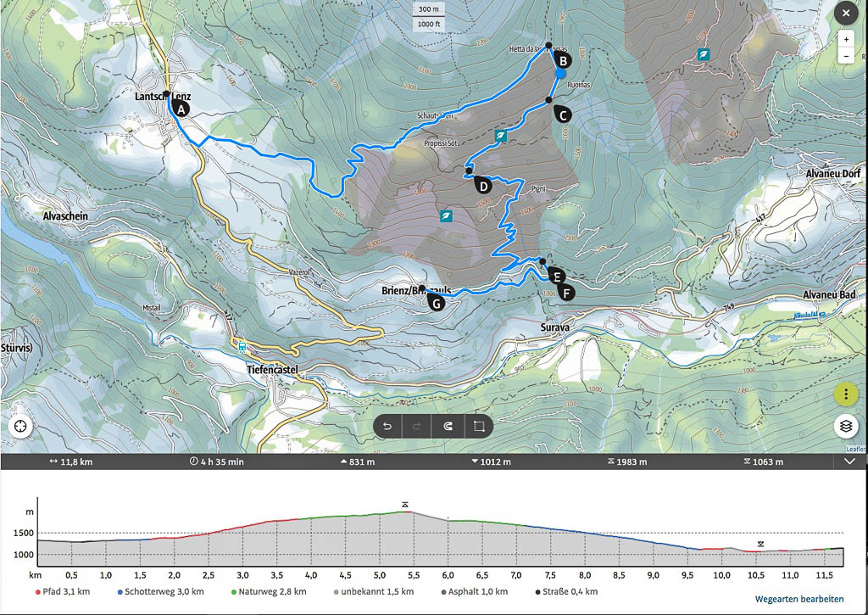Click the Leaflet attribution link

coord(856,449)
